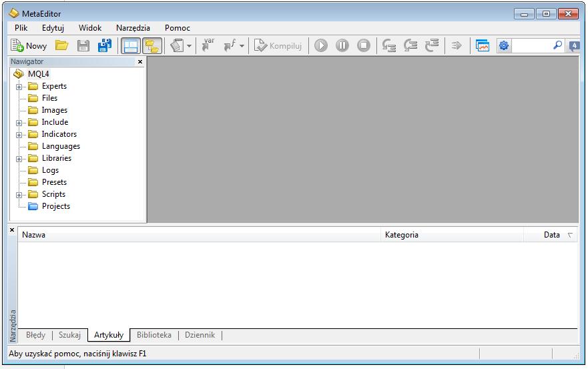Open dropdown arrow beside function icon
The width and height of the screenshot is (588, 369).
pos(242,46)
